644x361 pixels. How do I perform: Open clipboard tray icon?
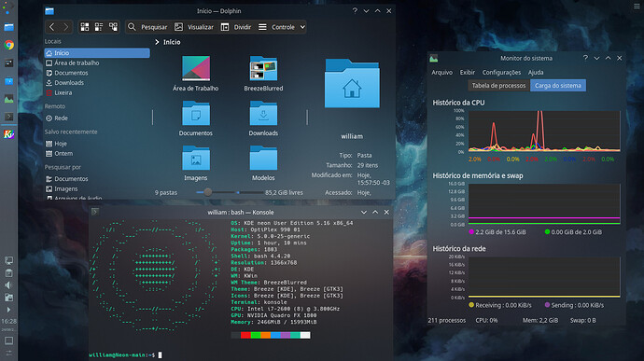[x=8, y=272]
